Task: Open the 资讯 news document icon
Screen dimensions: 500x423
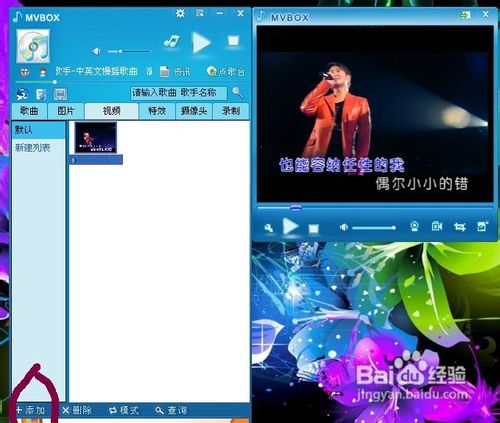Action: click(x=164, y=71)
